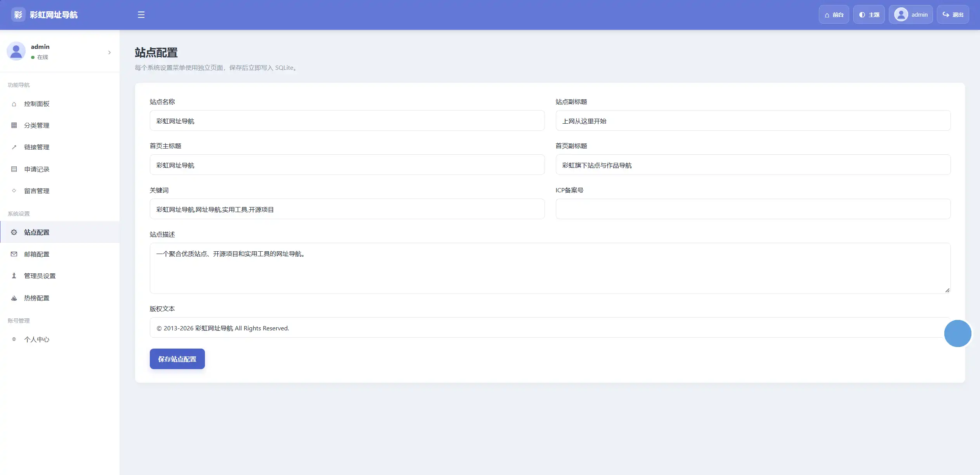Click the admin avatar in sidebar
The image size is (980, 475).
click(16, 51)
